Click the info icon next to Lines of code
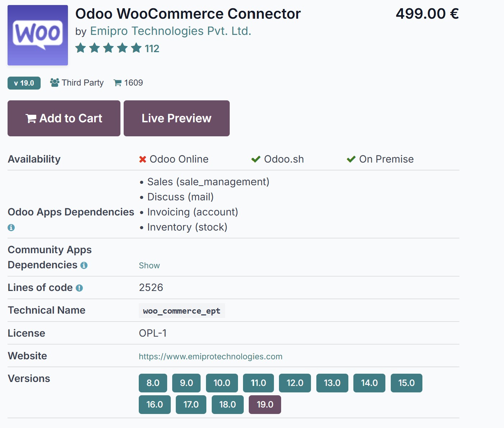 tap(79, 287)
